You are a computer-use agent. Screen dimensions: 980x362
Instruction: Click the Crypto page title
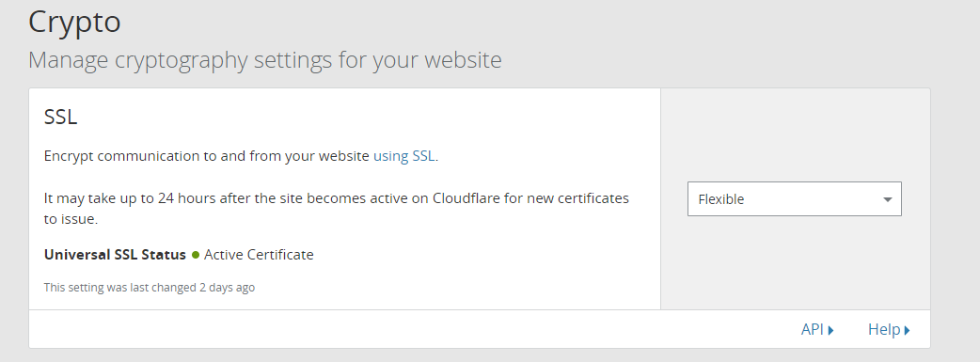pyautogui.click(x=74, y=22)
